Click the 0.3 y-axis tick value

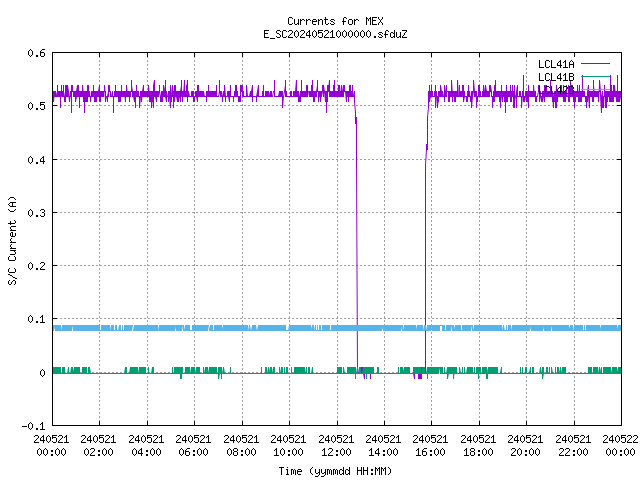(x=36, y=213)
